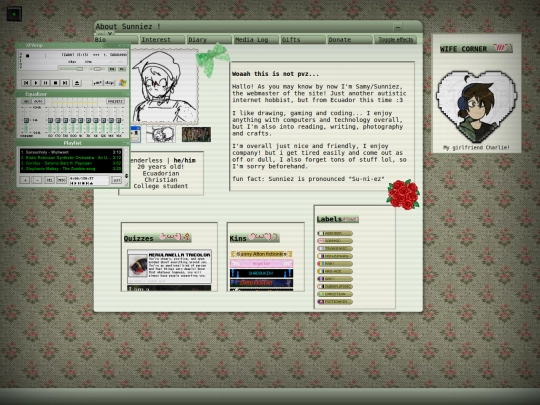Open the Diary tab
The width and height of the screenshot is (540, 405).
[x=209, y=40]
